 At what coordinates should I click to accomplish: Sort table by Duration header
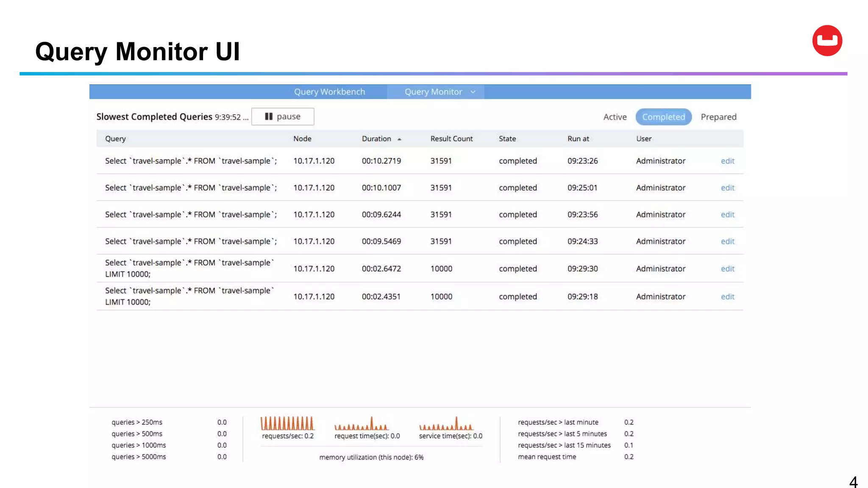[376, 139]
